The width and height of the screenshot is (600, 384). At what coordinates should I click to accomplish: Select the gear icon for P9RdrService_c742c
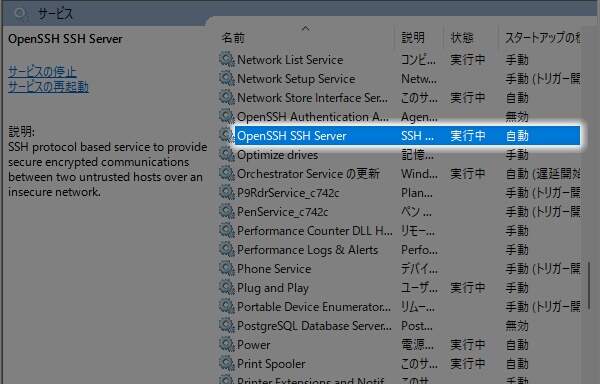pos(227,192)
